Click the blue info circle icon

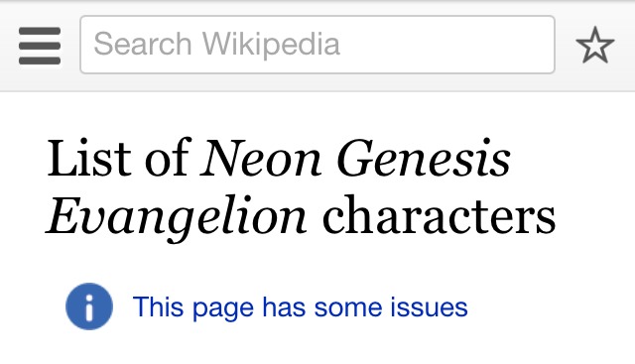coord(89,306)
